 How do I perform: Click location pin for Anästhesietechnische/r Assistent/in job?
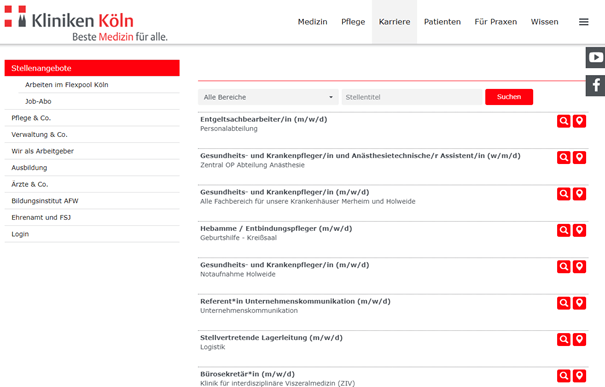click(x=579, y=157)
